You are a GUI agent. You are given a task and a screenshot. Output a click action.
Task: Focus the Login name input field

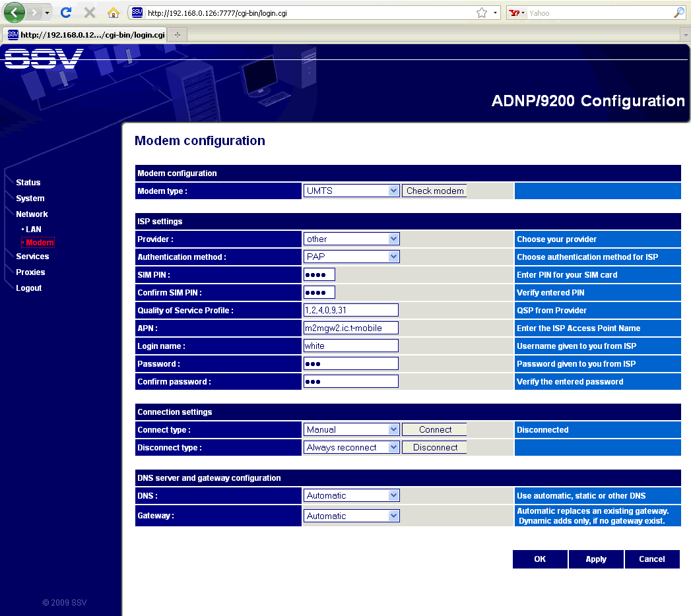coord(350,346)
